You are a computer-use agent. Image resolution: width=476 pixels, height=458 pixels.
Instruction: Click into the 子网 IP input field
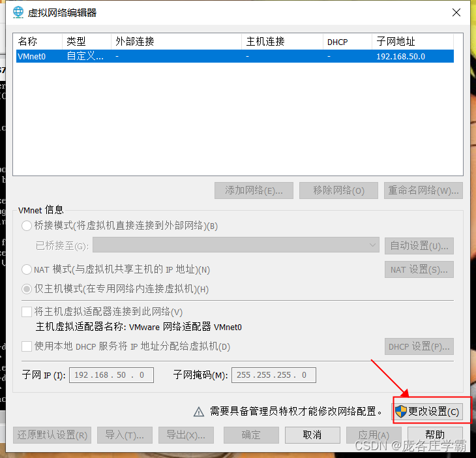pyautogui.click(x=112, y=375)
